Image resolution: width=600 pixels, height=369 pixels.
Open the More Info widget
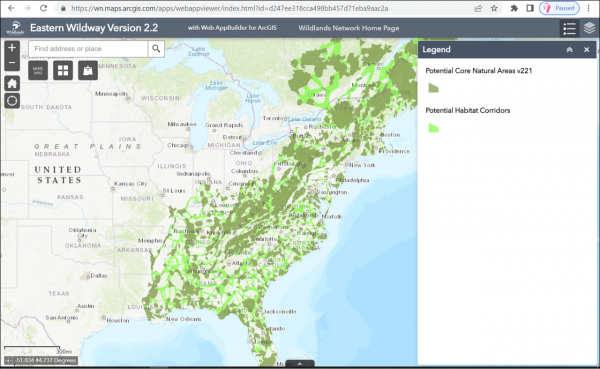[x=38, y=70]
